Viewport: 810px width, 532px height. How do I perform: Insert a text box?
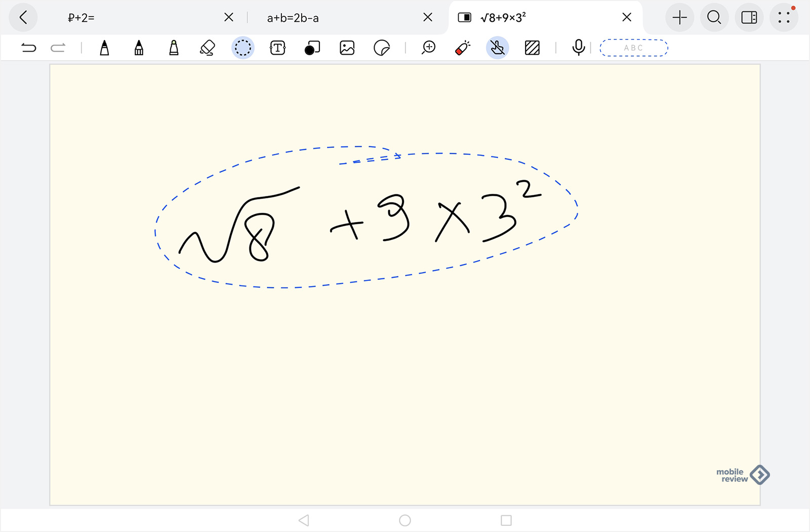[x=277, y=48]
